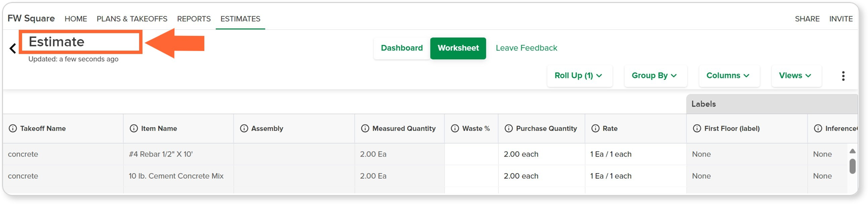868x204 pixels.
Task: Open the Group By dropdown
Action: (x=654, y=76)
